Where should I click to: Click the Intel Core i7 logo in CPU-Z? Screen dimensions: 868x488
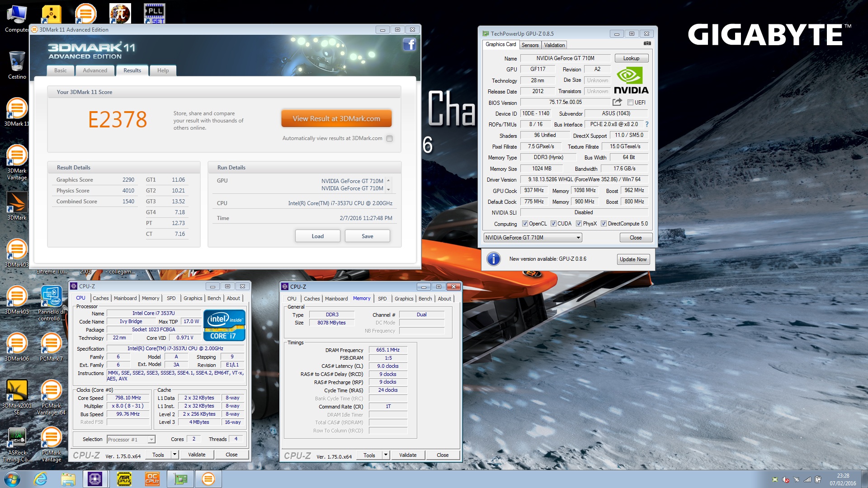pos(225,325)
